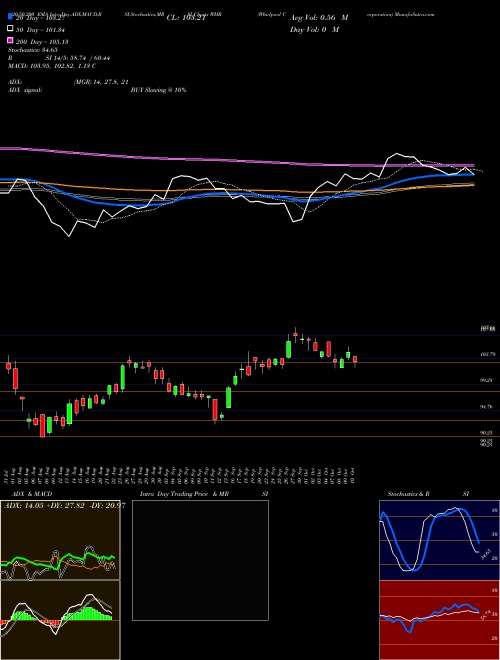The image size is (500, 660).
Task: Click the last red candlestick on the chart
Action: [x=355, y=359]
